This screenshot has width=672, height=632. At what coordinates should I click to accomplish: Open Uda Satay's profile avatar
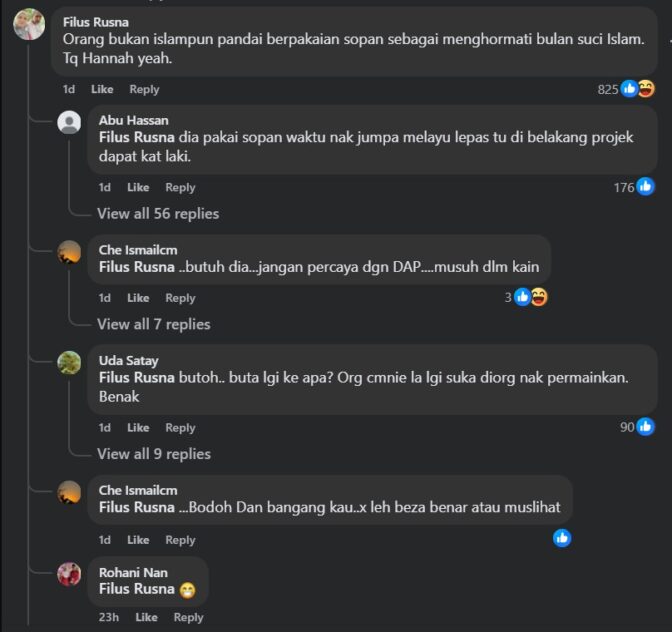(69, 362)
